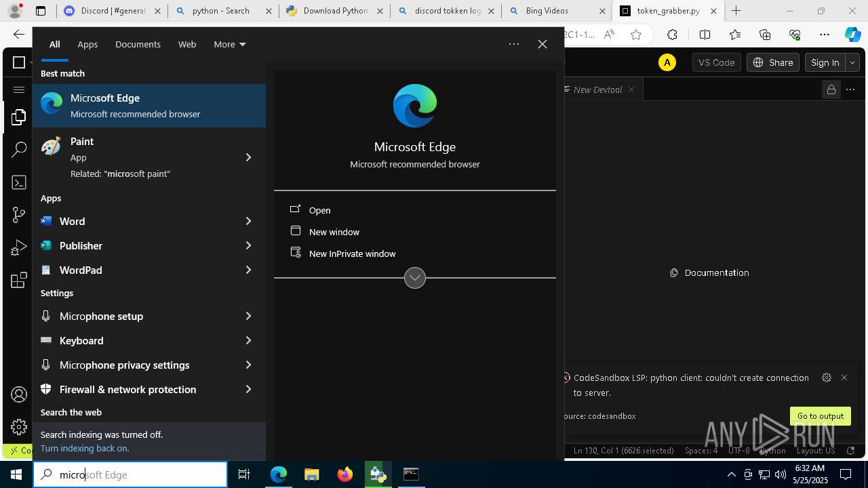Open Edge Copilot sidebar icon

[x=852, y=35]
